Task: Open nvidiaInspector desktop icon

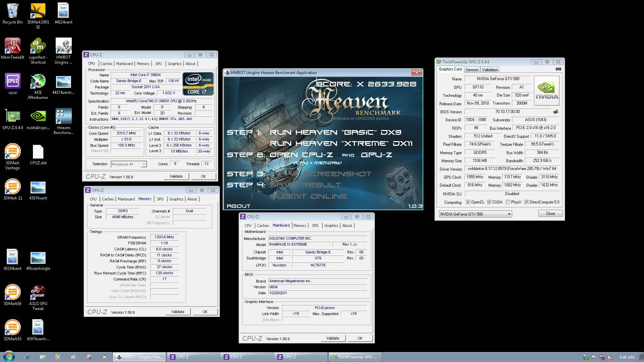Action: coord(38,119)
